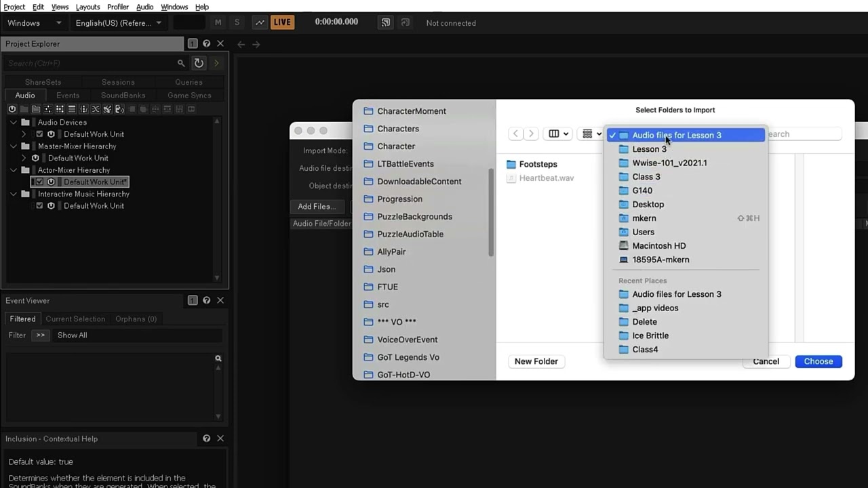Open the Profiler menu
The height and width of the screenshot is (488, 868).
pyautogui.click(x=118, y=7)
